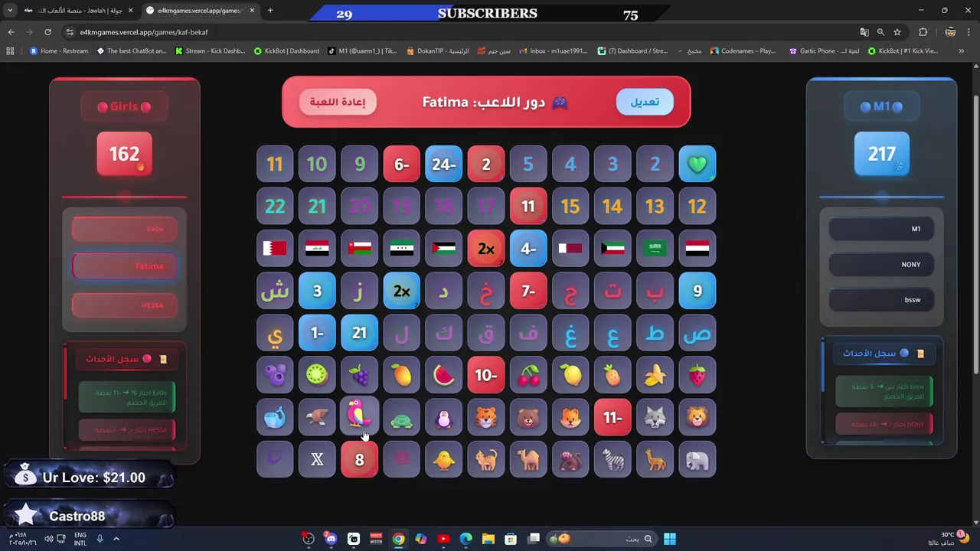Image resolution: width=980 pixels, height=551 pixels.
Task: Select the X logo tile
Action: tap(317, 459)
